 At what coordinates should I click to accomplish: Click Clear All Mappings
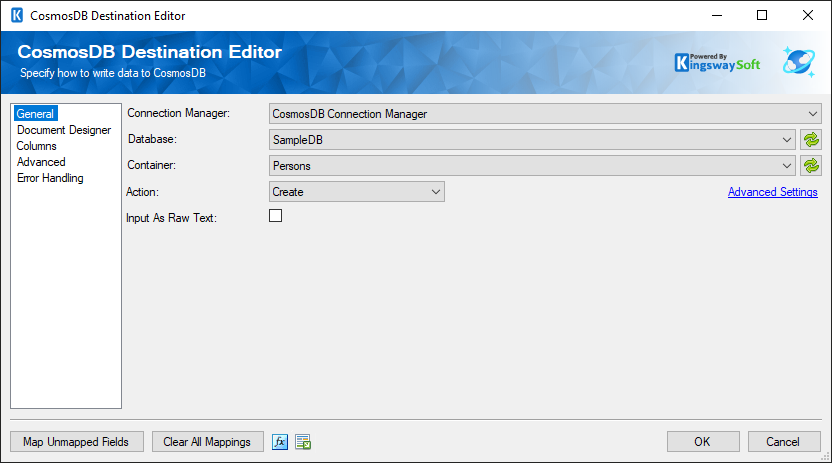pyautogui.click(x=207, y=442)
